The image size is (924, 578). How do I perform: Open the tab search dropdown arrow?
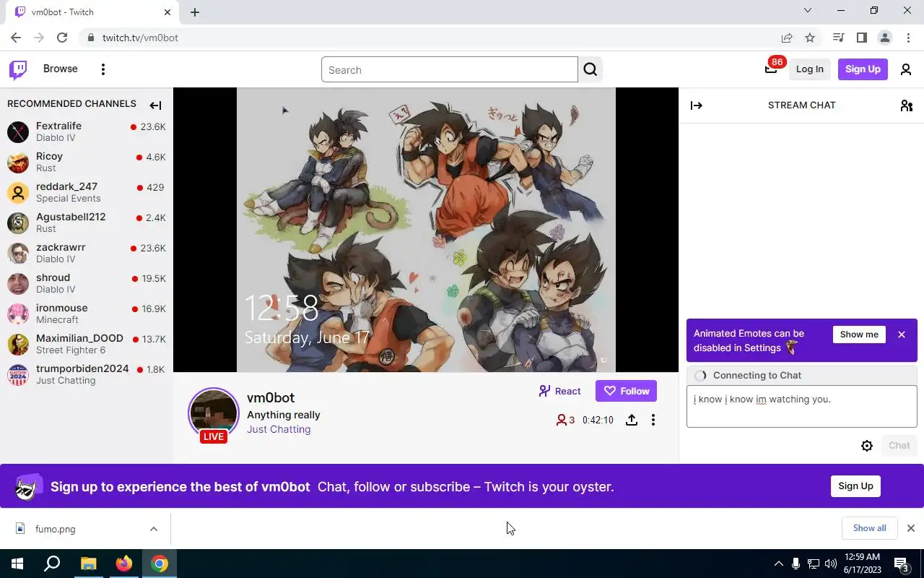pos(808,11)
